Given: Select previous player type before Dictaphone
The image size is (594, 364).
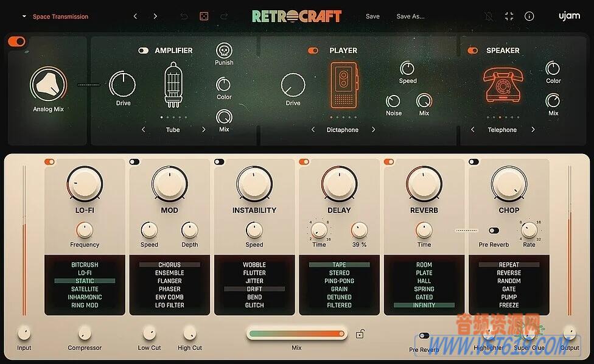Looking at the screenshot, I should 313,130.
